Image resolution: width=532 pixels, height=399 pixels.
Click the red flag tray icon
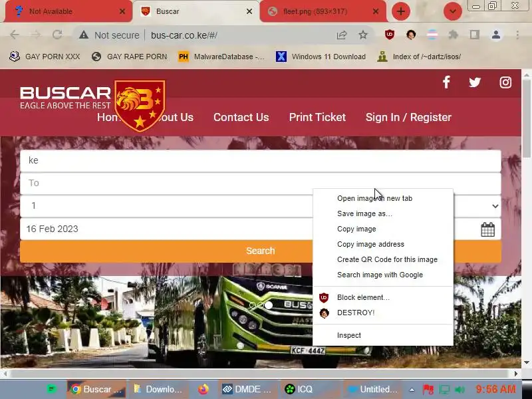pos(428,390)
